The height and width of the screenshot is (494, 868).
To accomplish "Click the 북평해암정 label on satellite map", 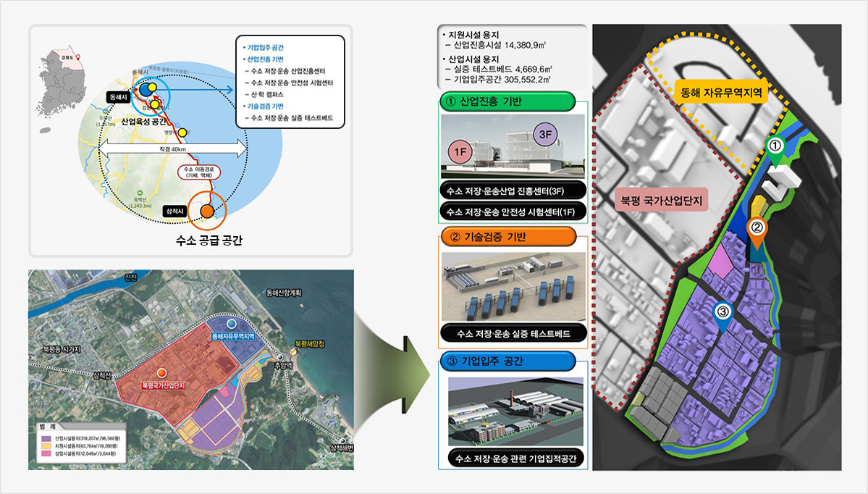I will (309, 344).
